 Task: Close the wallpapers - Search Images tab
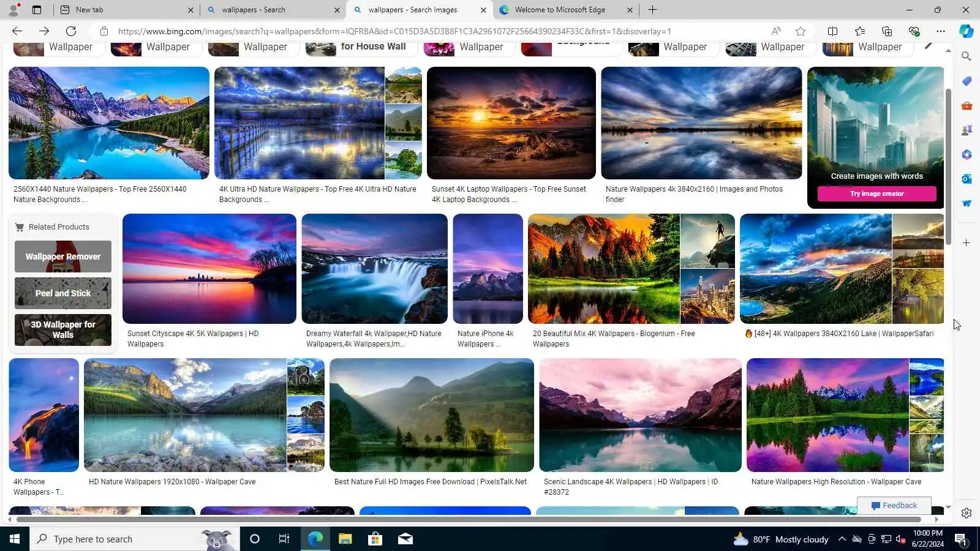pyautogui.click(x=483, y=10)
